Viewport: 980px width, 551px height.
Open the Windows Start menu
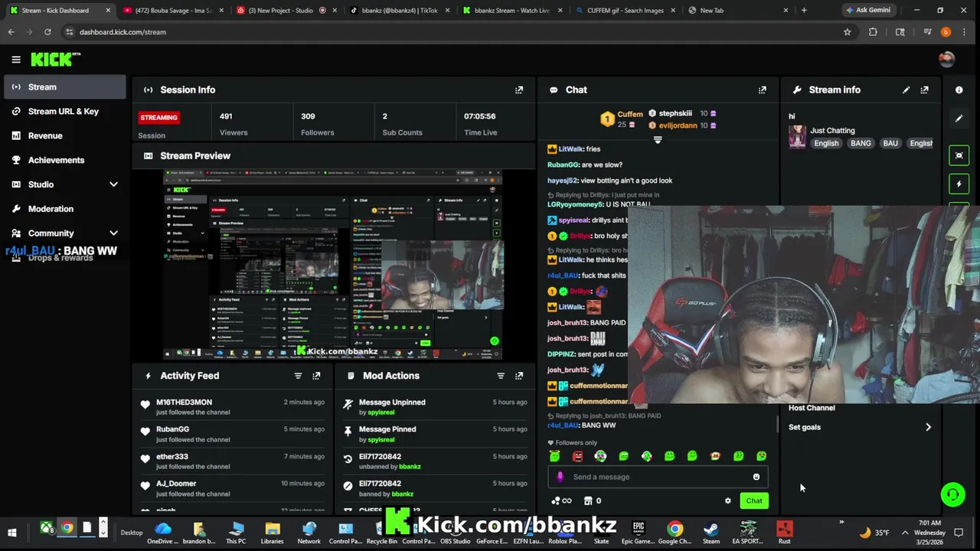click(12, 532)
